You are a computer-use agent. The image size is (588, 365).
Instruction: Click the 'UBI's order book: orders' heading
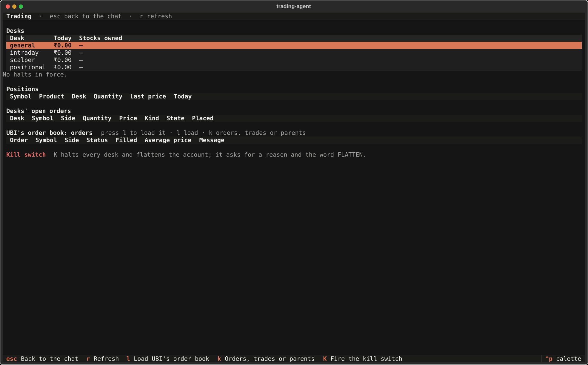[x=50, y=133]
